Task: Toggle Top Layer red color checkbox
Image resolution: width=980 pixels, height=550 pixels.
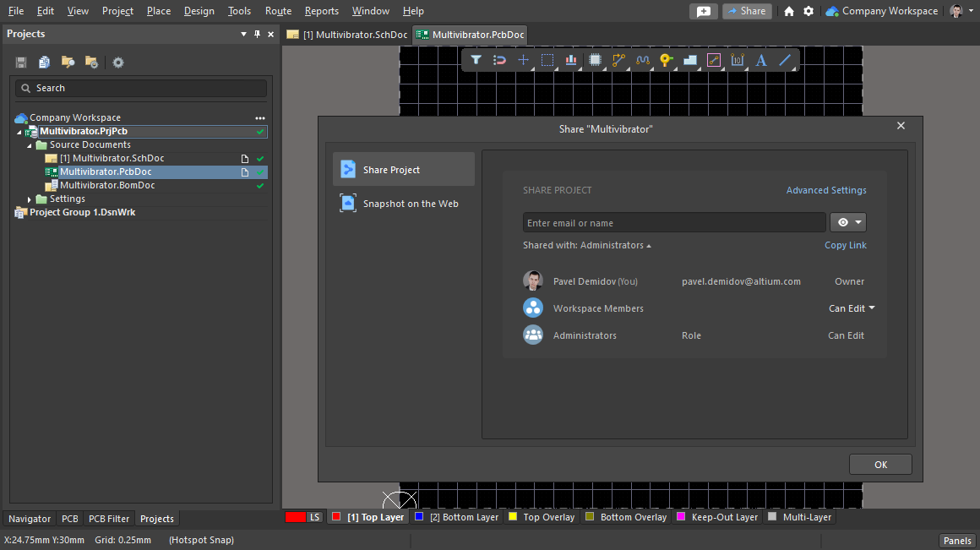Action: point(335,517)
